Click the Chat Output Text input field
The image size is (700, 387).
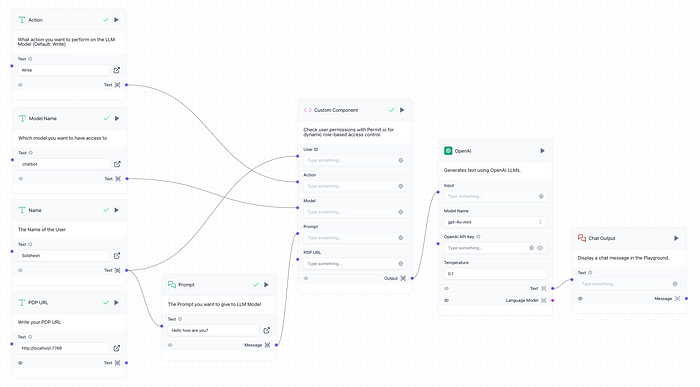pyautogui.click(x=629, y=284)
